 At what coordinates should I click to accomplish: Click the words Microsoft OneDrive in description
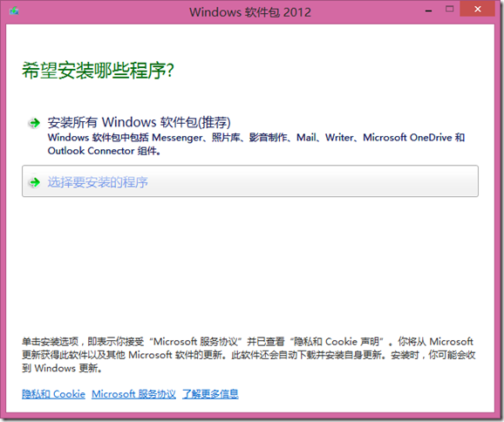click(x=407, y=138)
